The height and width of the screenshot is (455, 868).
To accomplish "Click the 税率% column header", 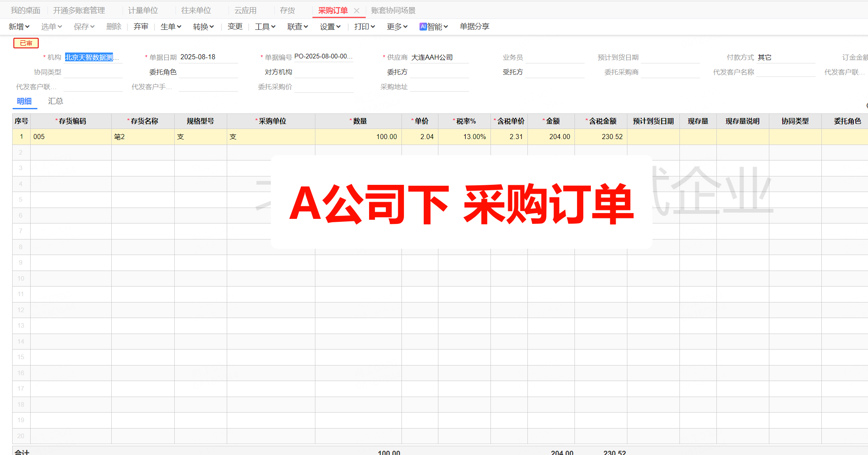I will click(464, 121).
